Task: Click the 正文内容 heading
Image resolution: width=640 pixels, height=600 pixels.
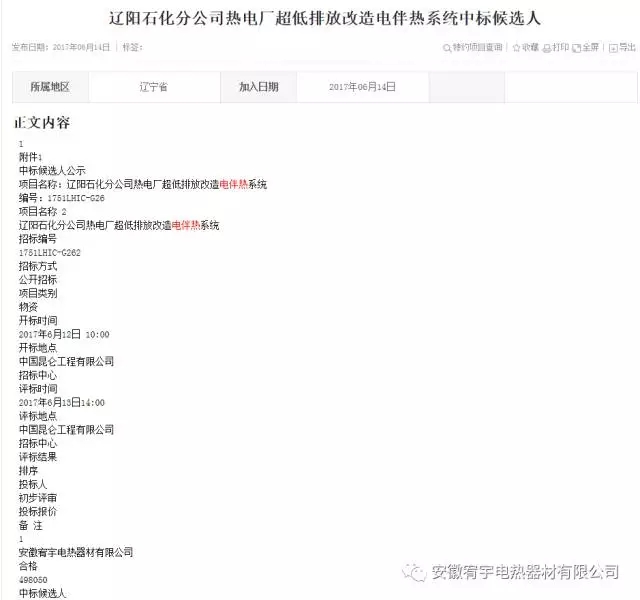Action: click(x=42, y=122)
